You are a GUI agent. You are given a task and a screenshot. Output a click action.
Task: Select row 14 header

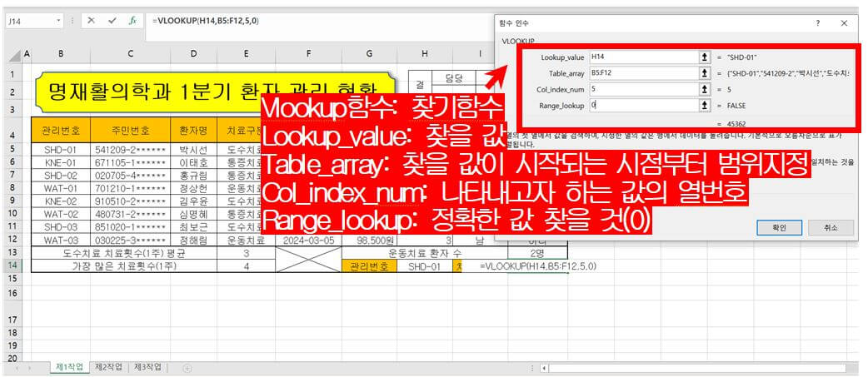[14, 265]
